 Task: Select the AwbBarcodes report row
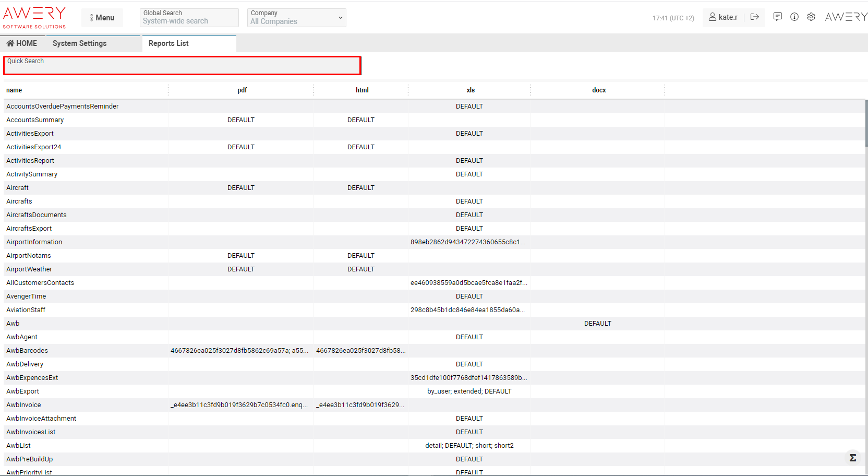(27, 351)
